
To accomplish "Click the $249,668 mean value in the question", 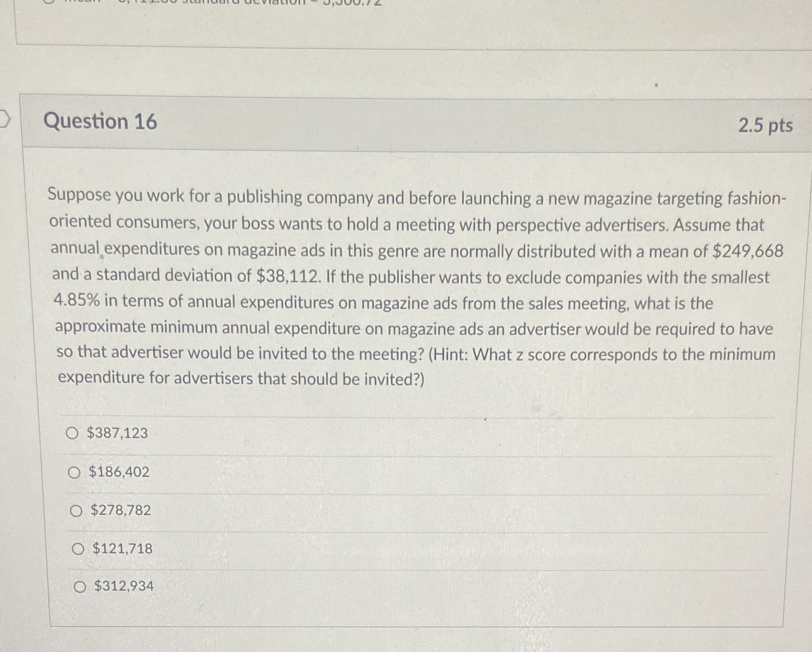I will 748,251.
